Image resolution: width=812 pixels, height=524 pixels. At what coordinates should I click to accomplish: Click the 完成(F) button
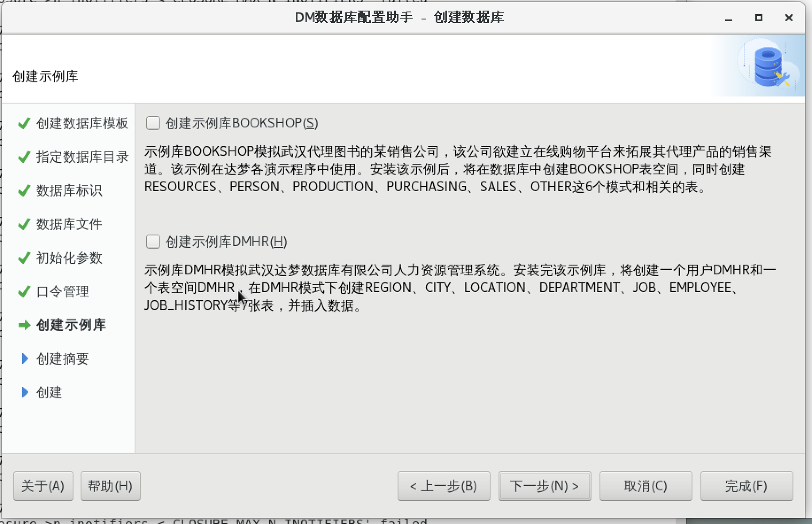(746, 486)
